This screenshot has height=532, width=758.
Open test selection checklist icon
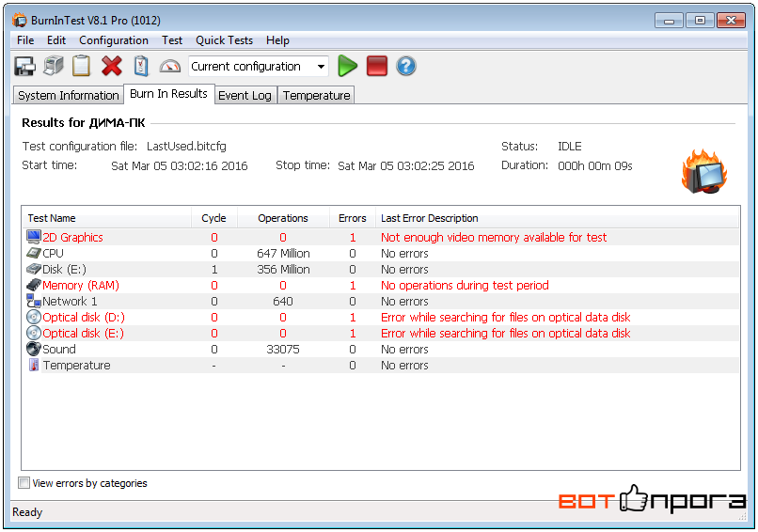(141, 66)
